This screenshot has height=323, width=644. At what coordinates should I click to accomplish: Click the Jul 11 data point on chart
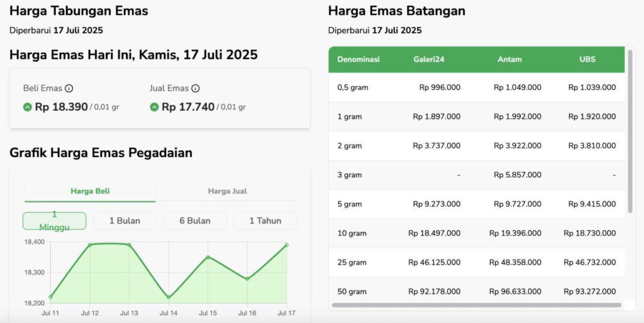pyautogui.click(x=50, y=297)
